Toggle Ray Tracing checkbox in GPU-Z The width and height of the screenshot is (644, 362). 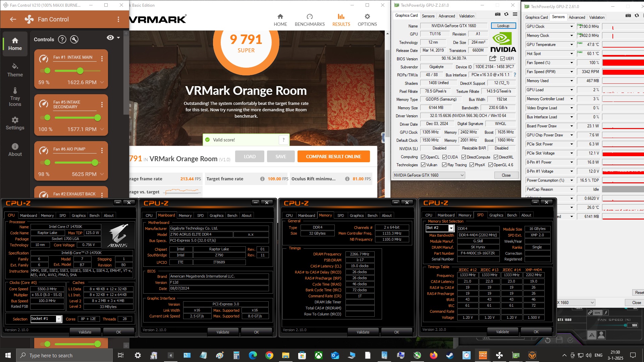[444, 165]
